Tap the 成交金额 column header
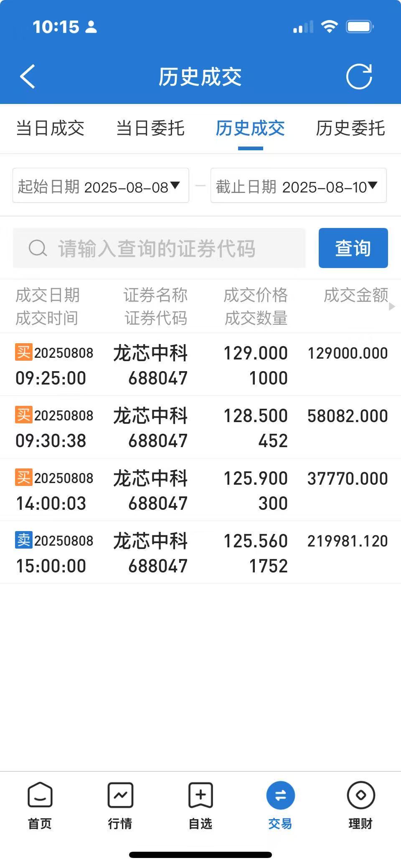This screenshot has width=401, height=868. (356, 295)
